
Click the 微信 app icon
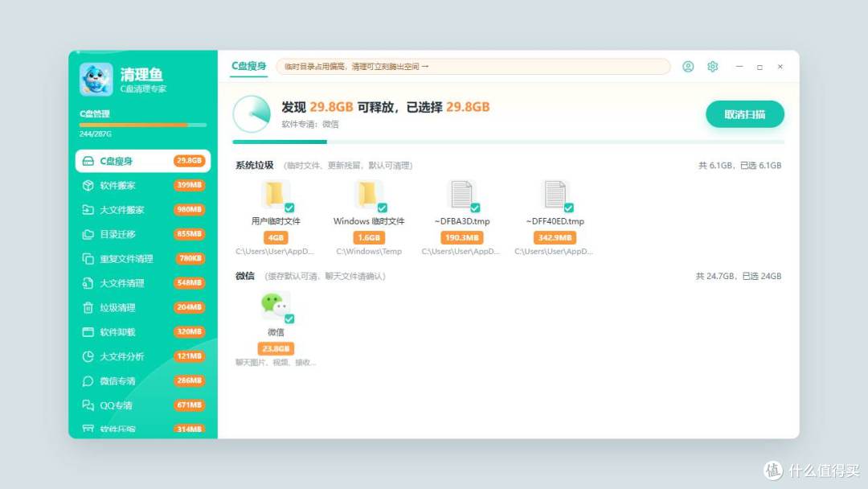pyautogui.click(x=275, y=306)
